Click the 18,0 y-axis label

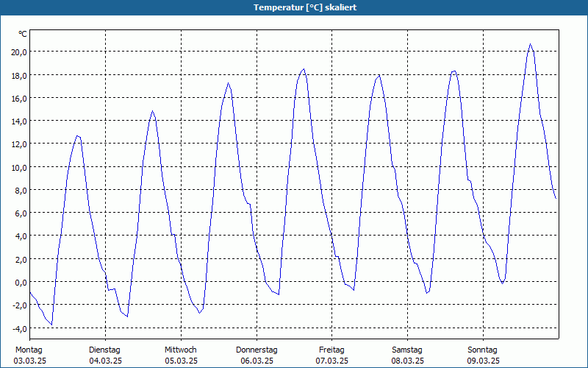click(19, 76)
